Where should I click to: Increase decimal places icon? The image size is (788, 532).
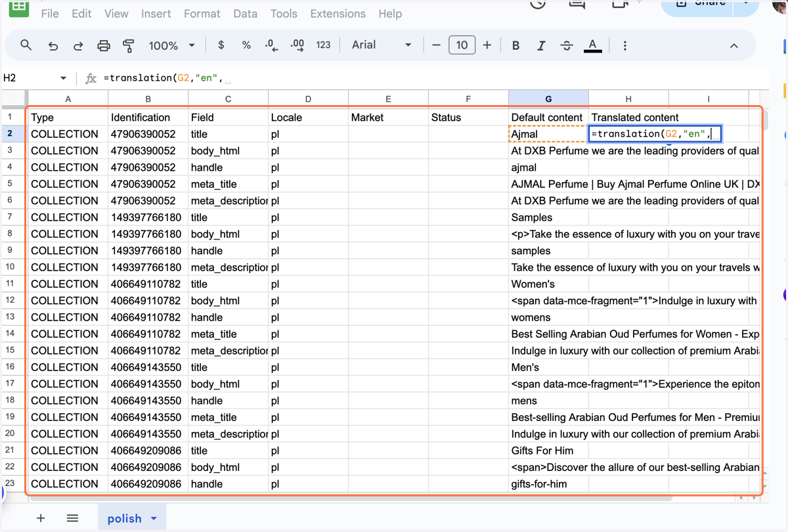point(297,45)
